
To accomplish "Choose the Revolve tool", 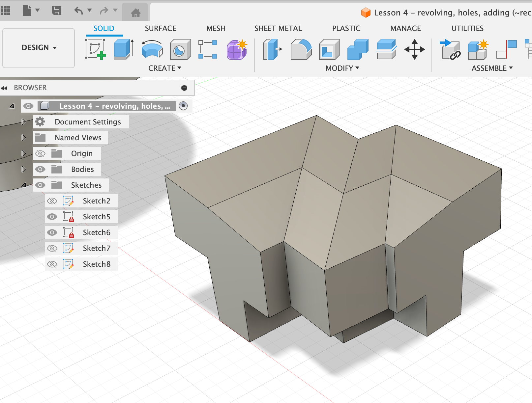I will click(x=152, y=49).
